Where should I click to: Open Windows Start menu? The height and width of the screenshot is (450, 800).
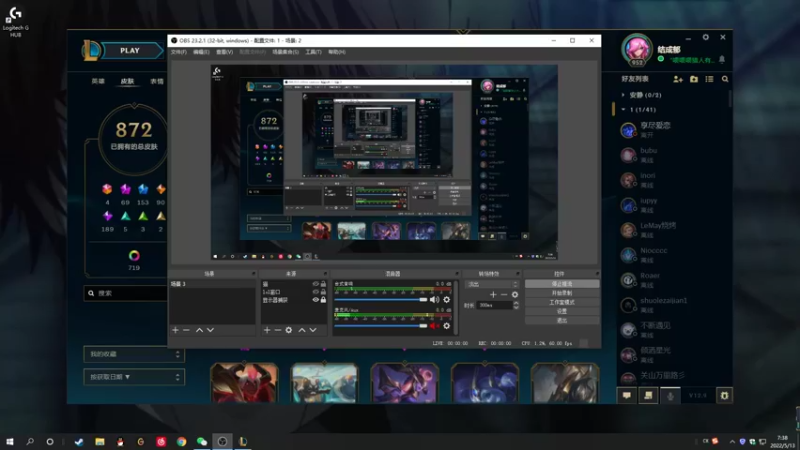[10, 441]
